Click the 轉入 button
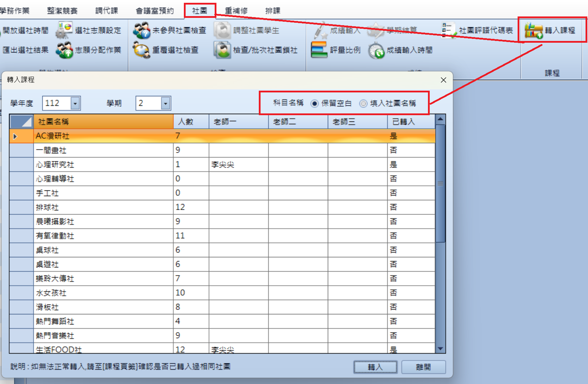Viewport: 588px width, 384px height. [375, 367]
